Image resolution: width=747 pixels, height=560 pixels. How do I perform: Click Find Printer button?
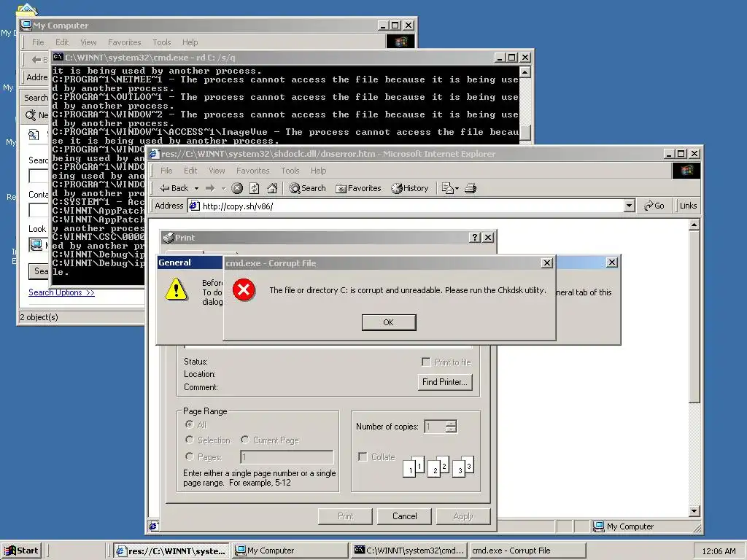(x=445, y=382)
